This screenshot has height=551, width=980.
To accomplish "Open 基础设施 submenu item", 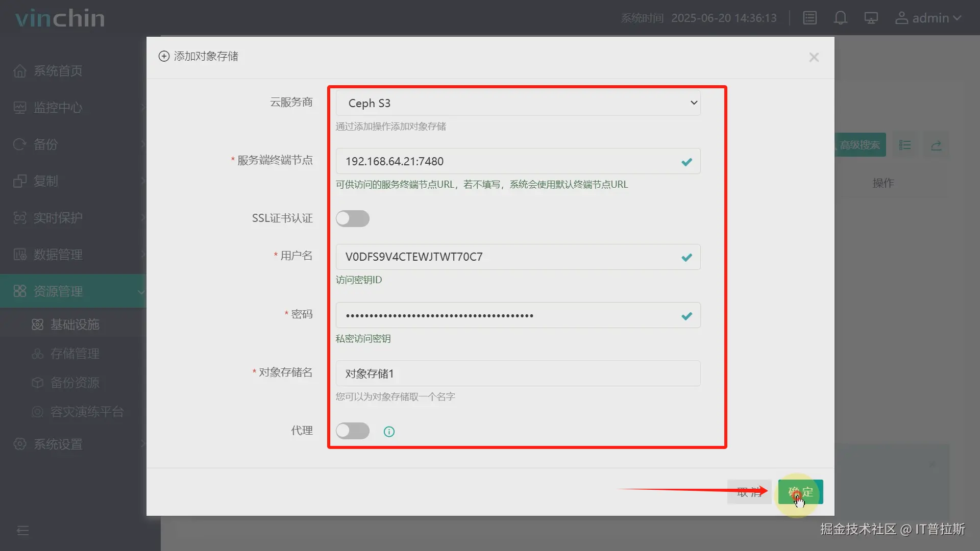I will 75,324.
